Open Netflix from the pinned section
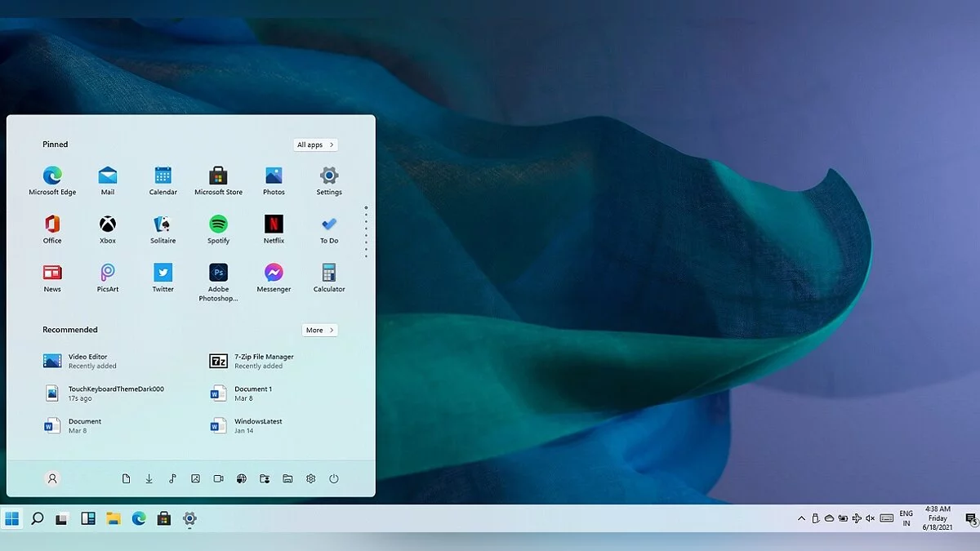Screen dimensions: 980x551 tap(274, 224)
